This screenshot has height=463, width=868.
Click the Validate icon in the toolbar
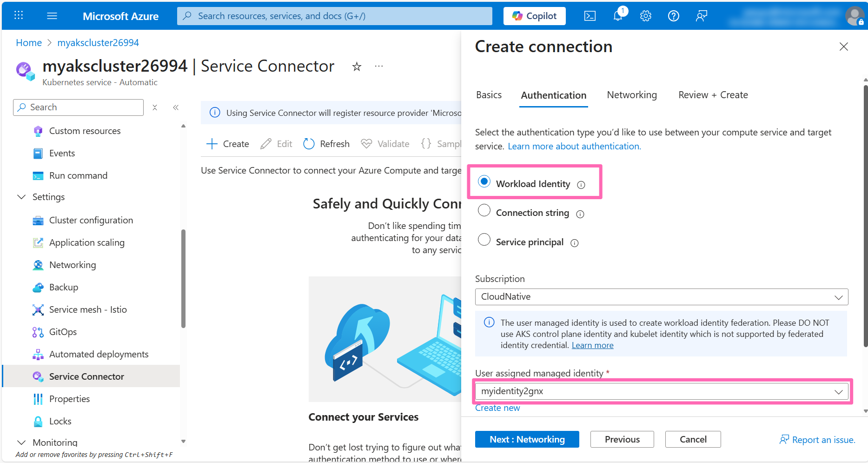[367, 143]
